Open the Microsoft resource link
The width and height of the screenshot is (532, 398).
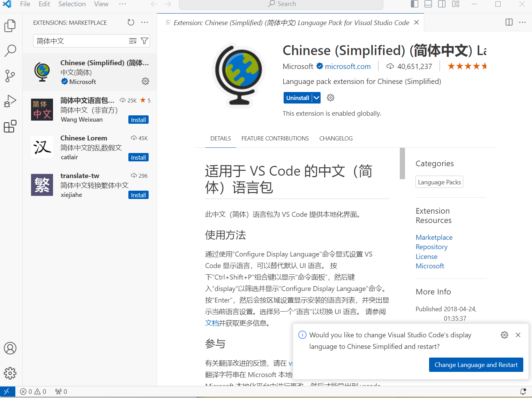click(430, 266)
